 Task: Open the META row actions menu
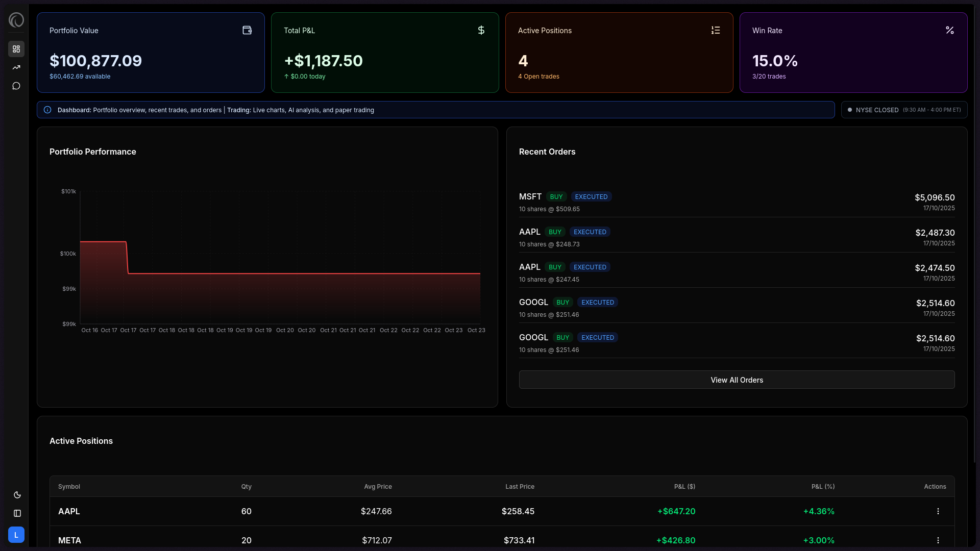938,540
